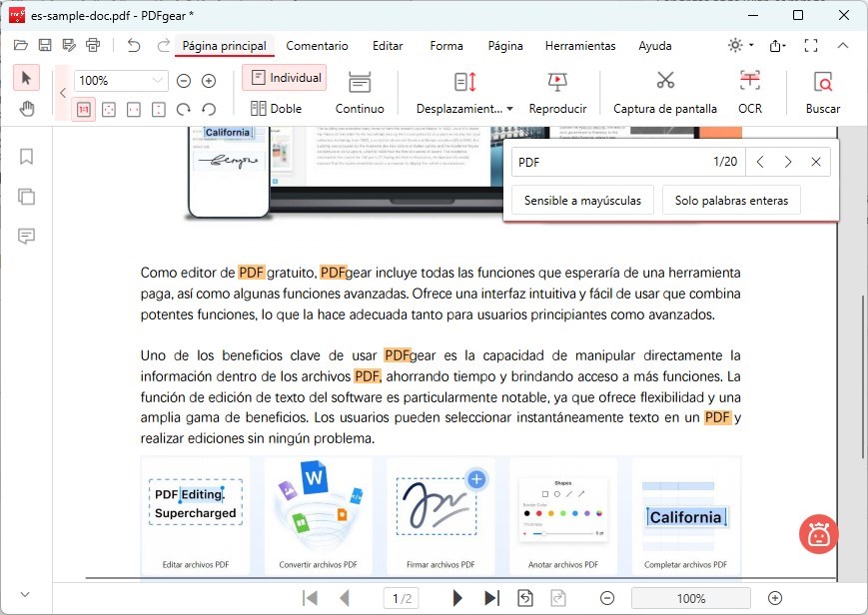868x615 pixels.
Task: Go to previous search result
Action: click(760, 162)
